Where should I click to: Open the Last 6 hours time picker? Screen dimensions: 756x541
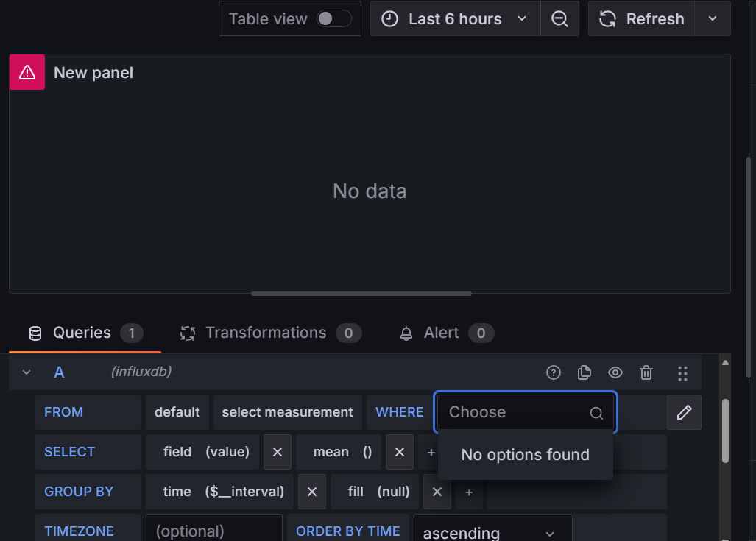(x=455, y=19)
